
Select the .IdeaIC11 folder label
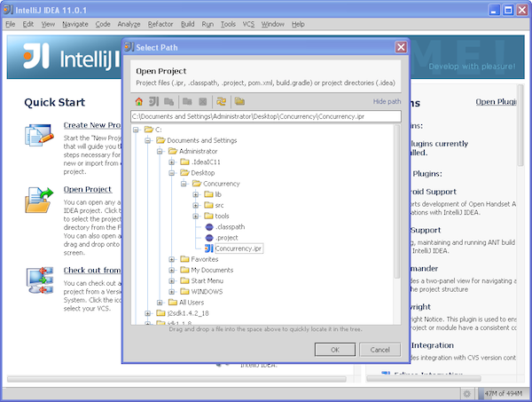[206, 162]
